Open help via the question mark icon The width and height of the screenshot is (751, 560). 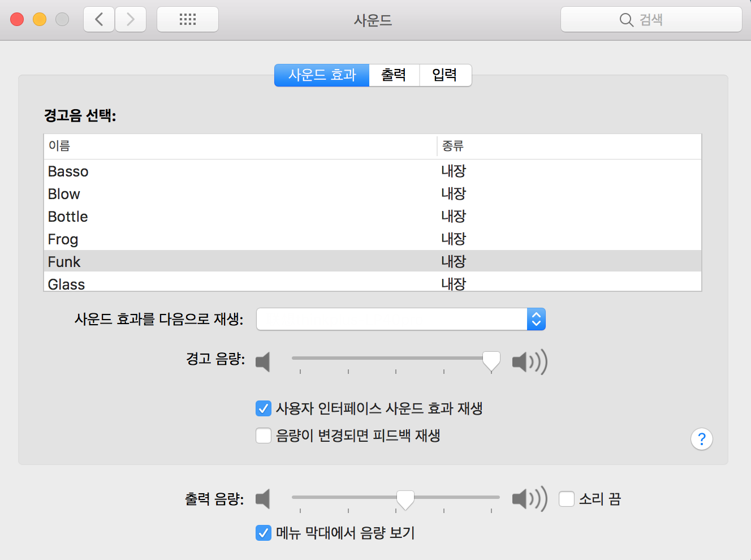pyautogui.click(x=702, y=439)
